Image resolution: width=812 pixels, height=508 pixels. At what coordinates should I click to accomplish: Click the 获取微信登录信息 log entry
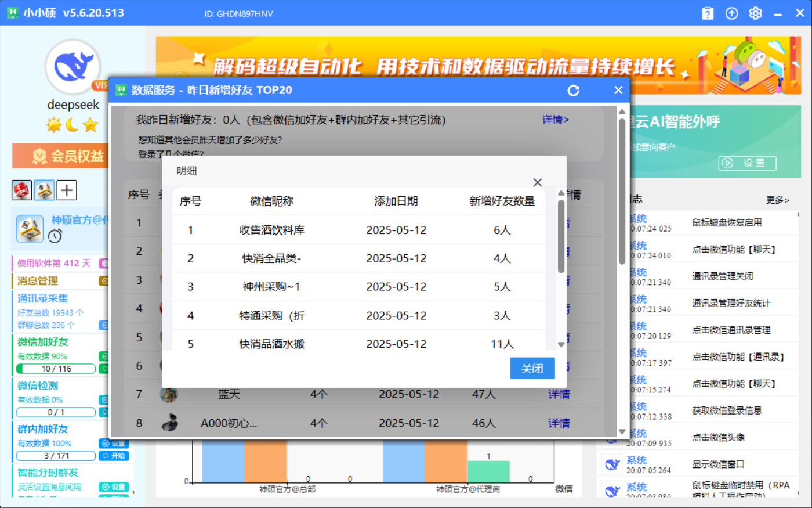[727, 410]
